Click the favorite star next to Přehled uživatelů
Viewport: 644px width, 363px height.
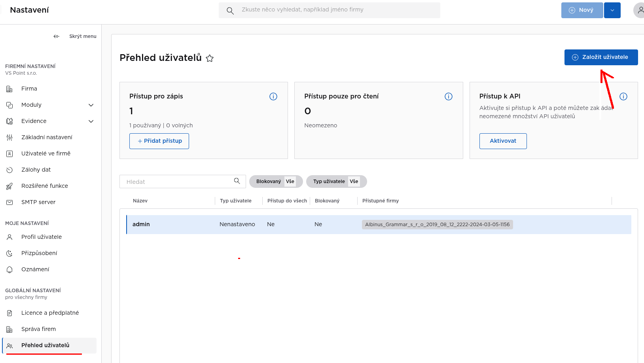point(210,59)
